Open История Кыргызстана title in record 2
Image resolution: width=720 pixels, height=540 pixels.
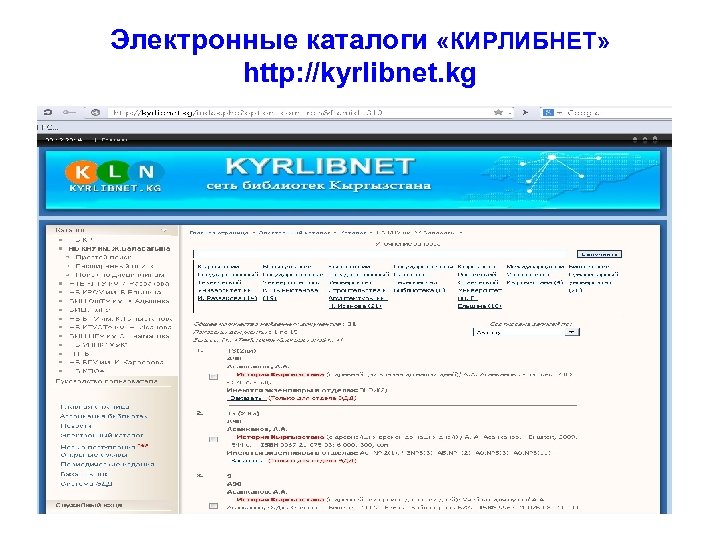coord(280,437)
